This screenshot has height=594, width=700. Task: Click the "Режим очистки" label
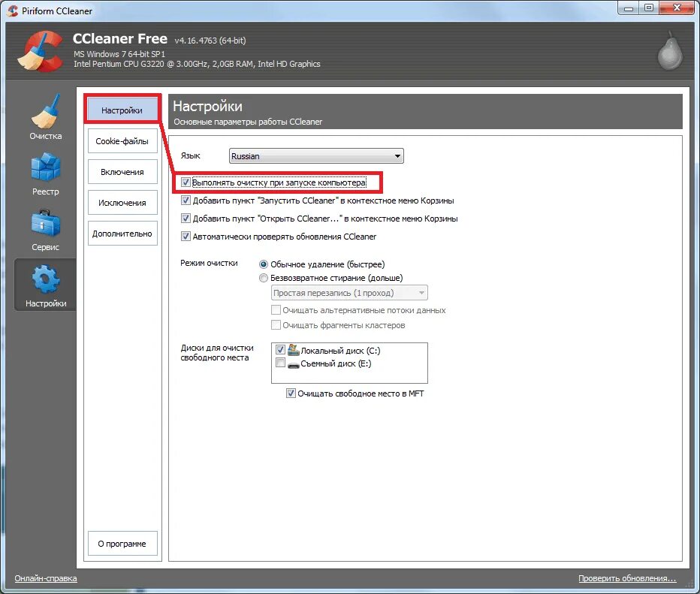pos(209,264)
